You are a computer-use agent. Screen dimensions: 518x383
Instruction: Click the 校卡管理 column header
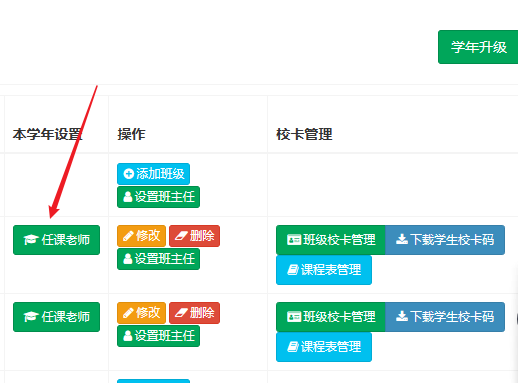[x=304, y=134]
